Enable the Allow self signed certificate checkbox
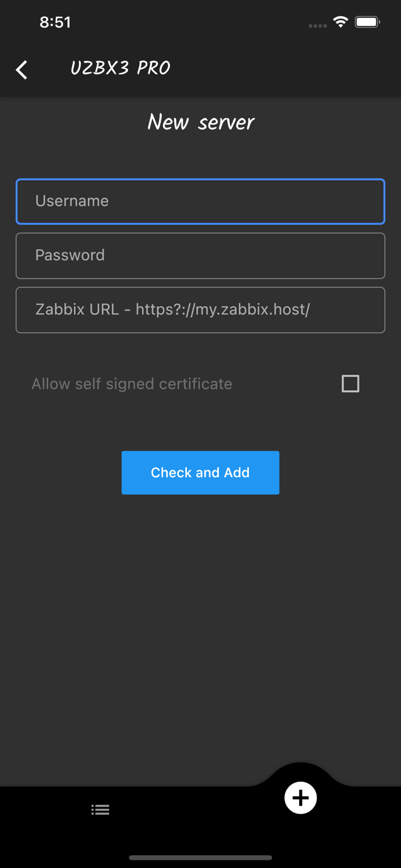The width and height of the screenshot is (401, 868). (351, 383)
